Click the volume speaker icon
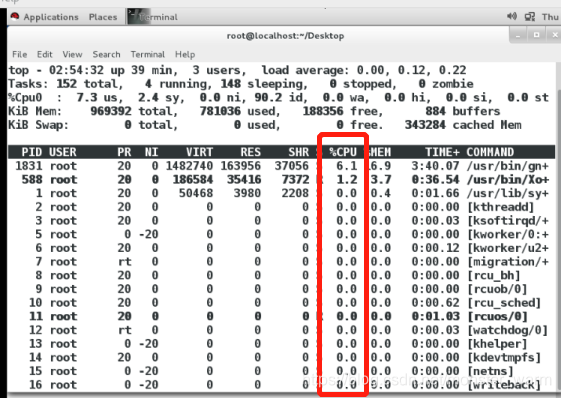 512,16
